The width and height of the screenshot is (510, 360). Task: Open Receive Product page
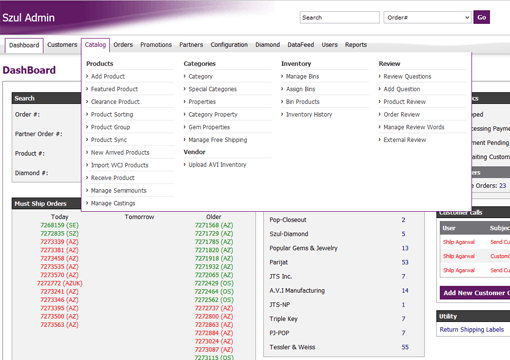(113, 178)
